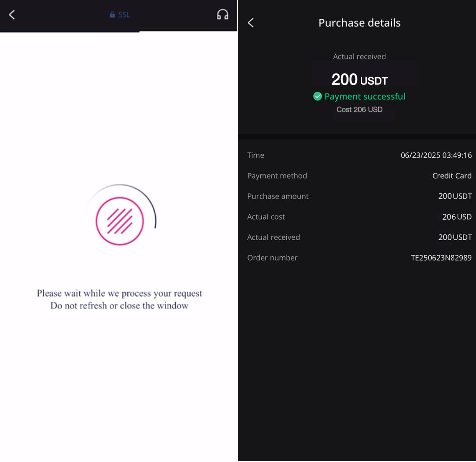476x462 pixels.
Task: Select the Time row value
Action: click(436, 155)
